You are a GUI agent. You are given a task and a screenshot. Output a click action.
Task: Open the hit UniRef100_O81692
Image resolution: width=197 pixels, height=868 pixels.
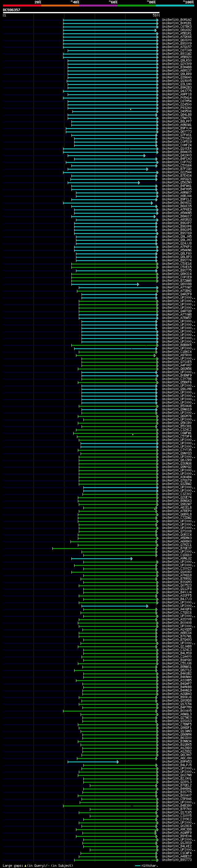[177, 30]
